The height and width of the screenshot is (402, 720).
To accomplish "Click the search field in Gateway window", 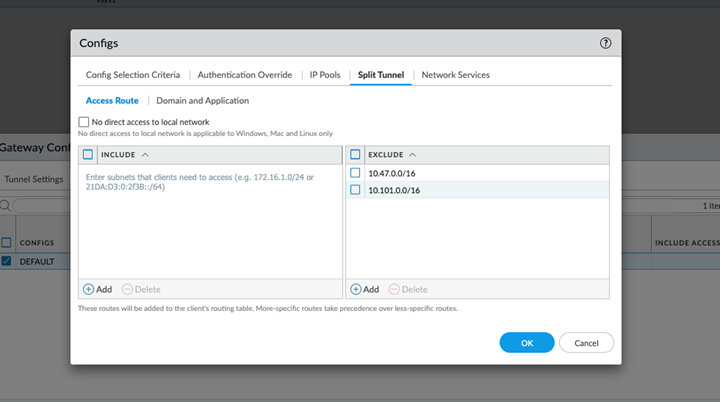I will coord(42,205).
